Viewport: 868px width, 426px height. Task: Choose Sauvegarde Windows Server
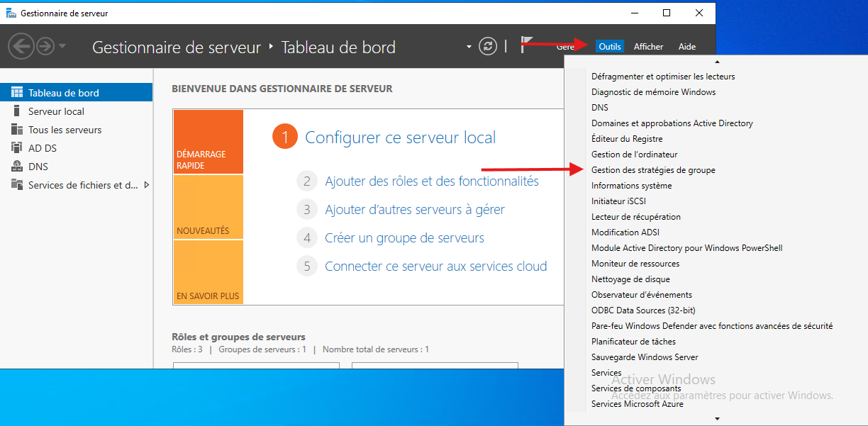pos(645,357)
